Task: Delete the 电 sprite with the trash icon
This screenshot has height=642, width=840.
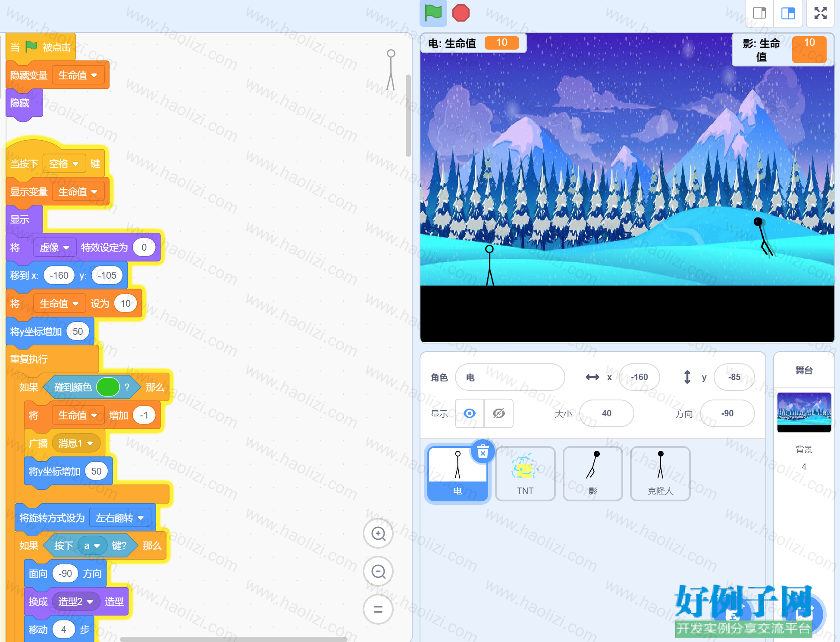Action: click(483, 452)
